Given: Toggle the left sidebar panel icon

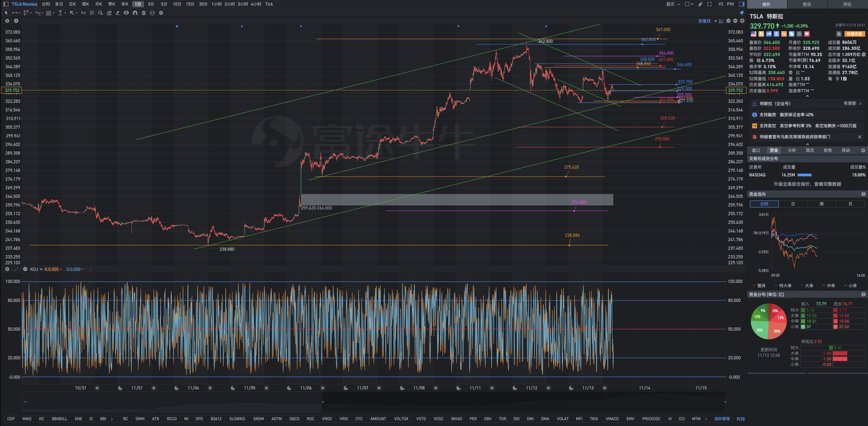Looking at the screenshot, I should (6, 4).
